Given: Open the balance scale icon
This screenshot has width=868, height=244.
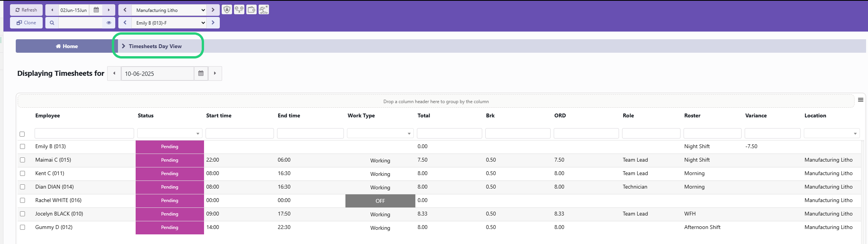Looking at the screenshot, I should (x=239, y=10).
